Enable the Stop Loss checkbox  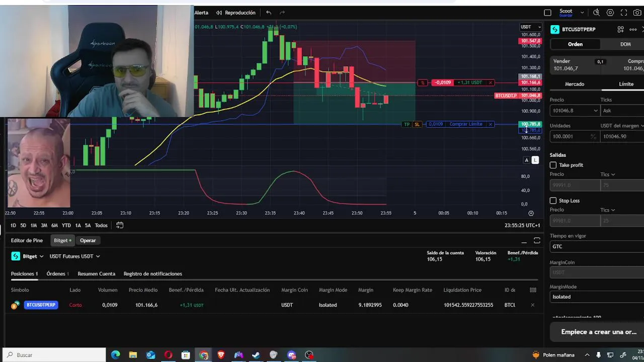click(553, 201)
